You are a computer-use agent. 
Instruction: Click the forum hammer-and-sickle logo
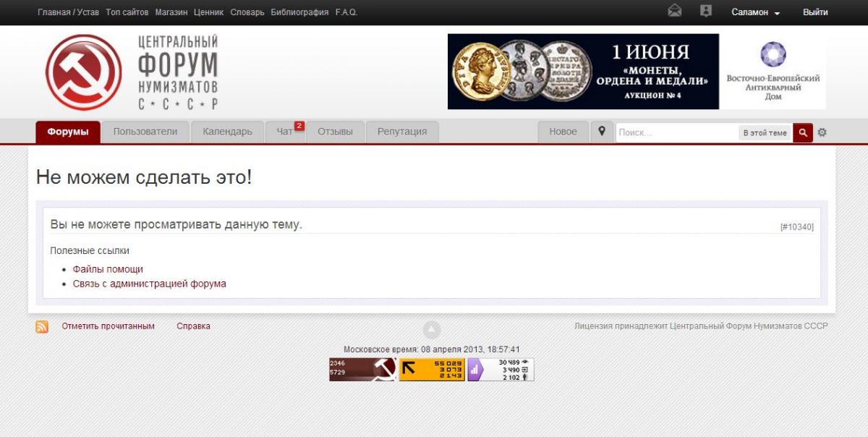click(x=84, y=72)
